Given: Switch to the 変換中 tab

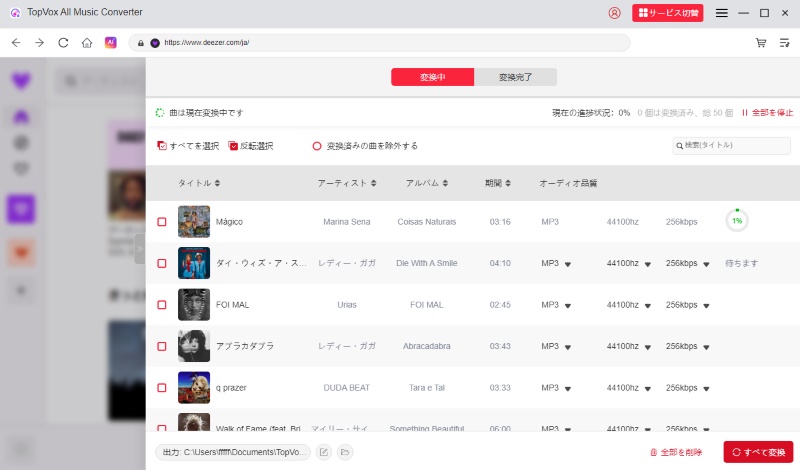Looking at the screenshot, I should (433, 77).
